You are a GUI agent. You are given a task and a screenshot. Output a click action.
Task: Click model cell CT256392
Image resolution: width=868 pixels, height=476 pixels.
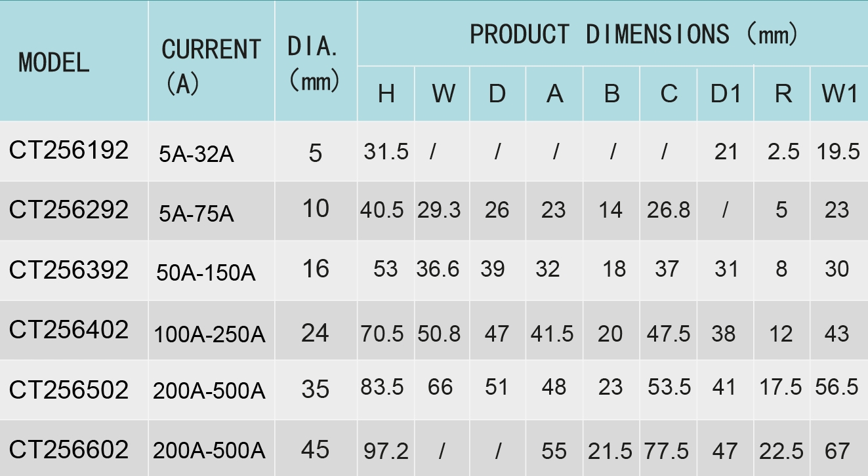(x=69, y=269)
